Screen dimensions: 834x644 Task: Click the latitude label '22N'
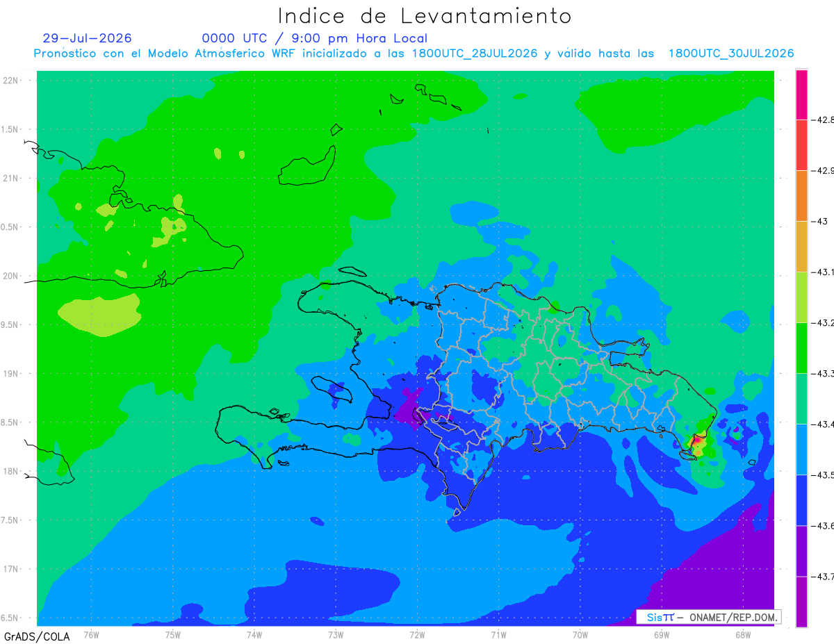(x=11, y=81)
